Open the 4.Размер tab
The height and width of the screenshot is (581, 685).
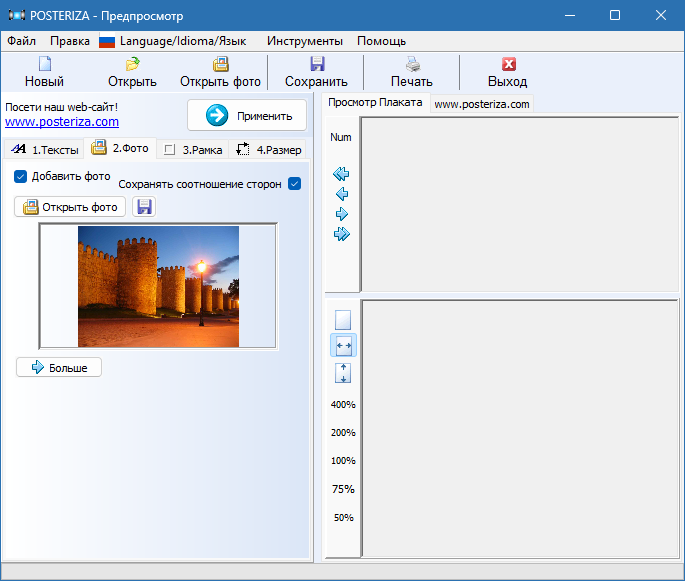pos(268,150)
